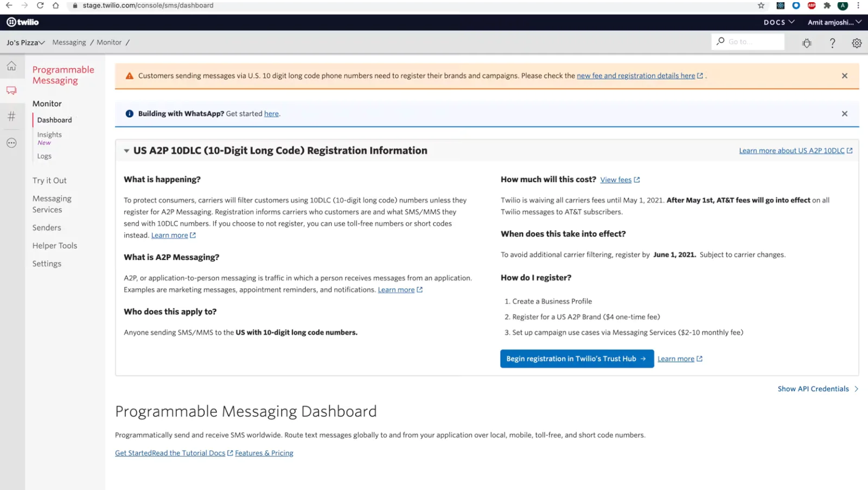Open Programmable Messaging sidebar heading
The image size is (868, 490).
pos(63,75)
